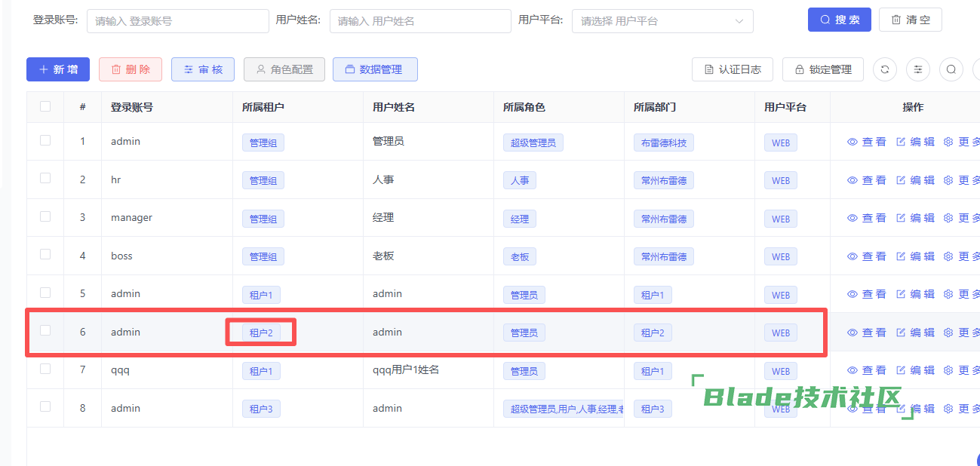Screen dimensions: 980x466
Task: Edit the manager row via 编辑
Action: pos(915,218)
